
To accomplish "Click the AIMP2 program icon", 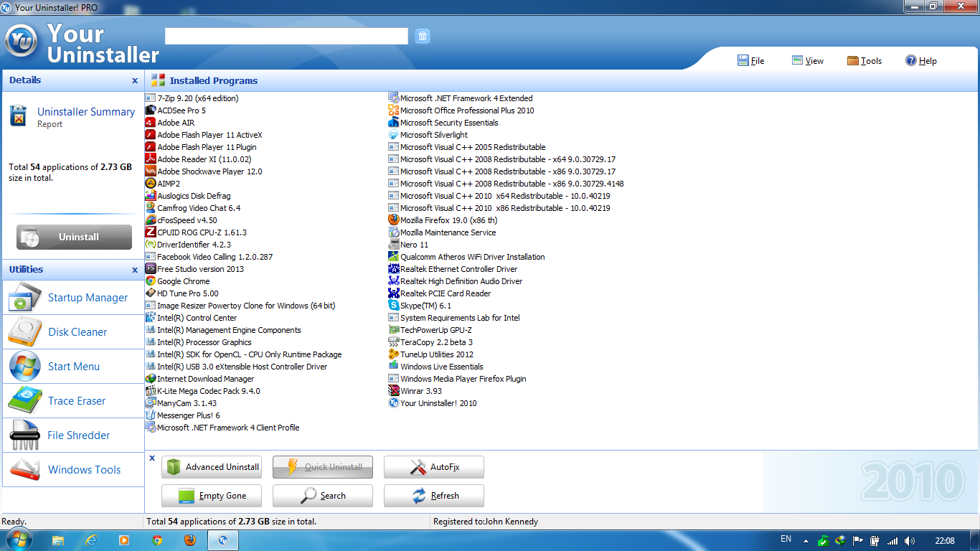I will [x=151, y=184].
